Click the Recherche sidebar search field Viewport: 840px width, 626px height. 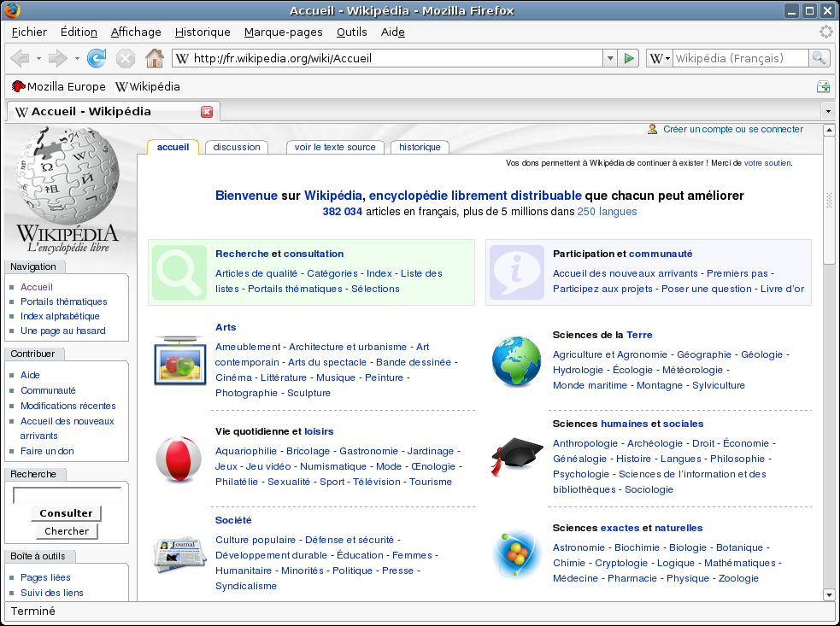pos(67,495)
